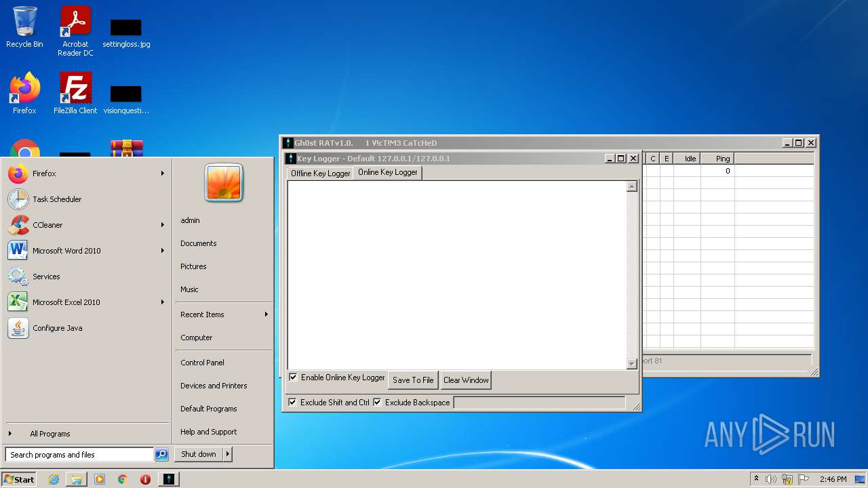Screen dimensions: 868x488
Task: Click the key logger scrollbar down arrow
Action: 632,364
